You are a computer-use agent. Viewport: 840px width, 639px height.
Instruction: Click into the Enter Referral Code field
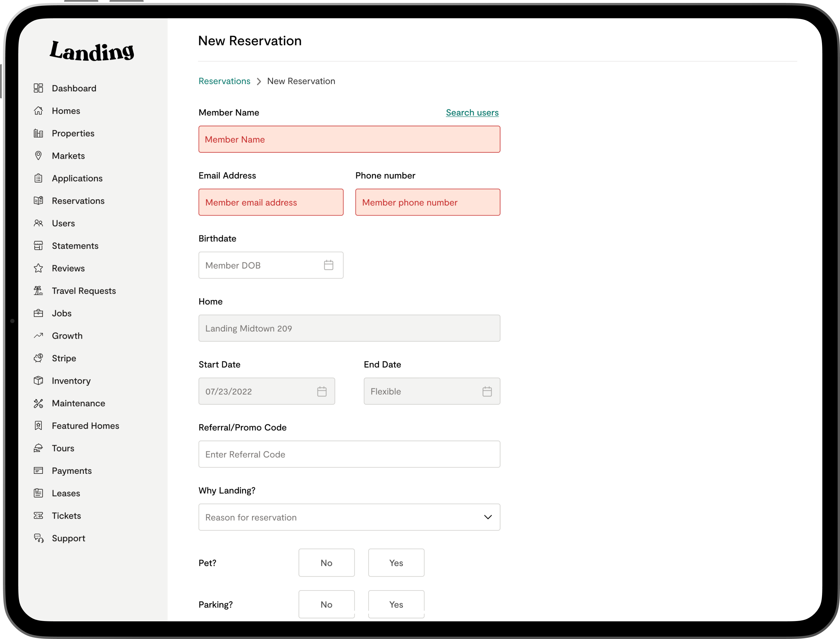[349, 454]
